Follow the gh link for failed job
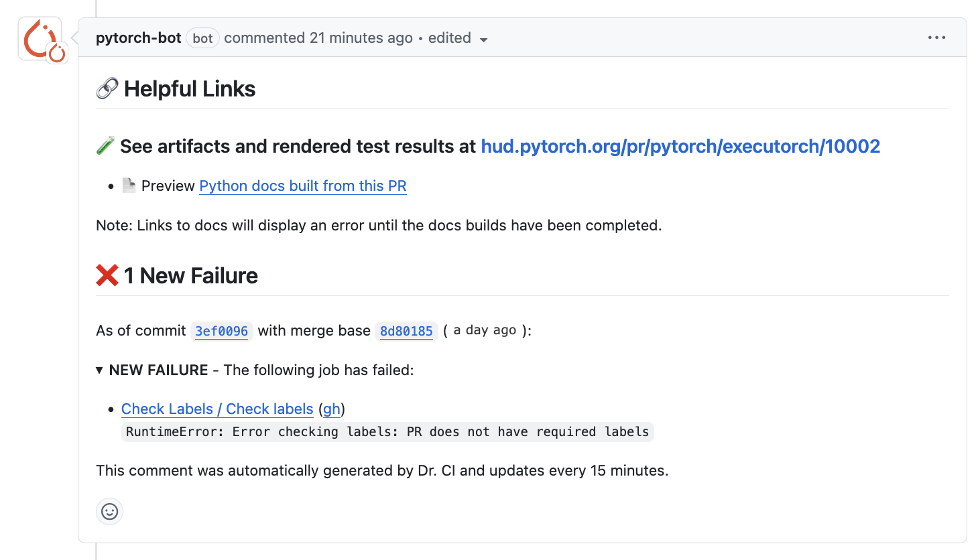Image resolution: width=980 pixels, height=560 pixels. pyautogui.click(x=332, y=409)
